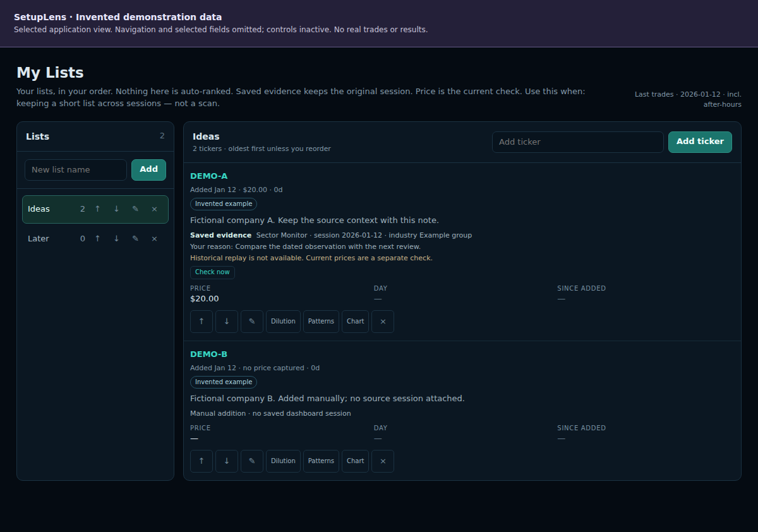Remove DEMO-A from Ideas
This screenshot has width=758, height=532.
click(383, 322)
